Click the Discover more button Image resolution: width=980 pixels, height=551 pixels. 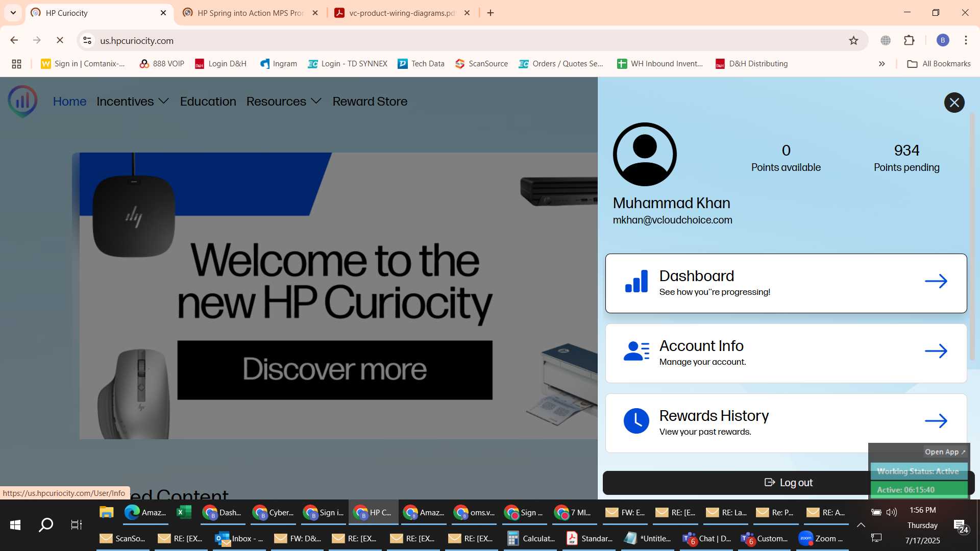click(x=335, y=370)
